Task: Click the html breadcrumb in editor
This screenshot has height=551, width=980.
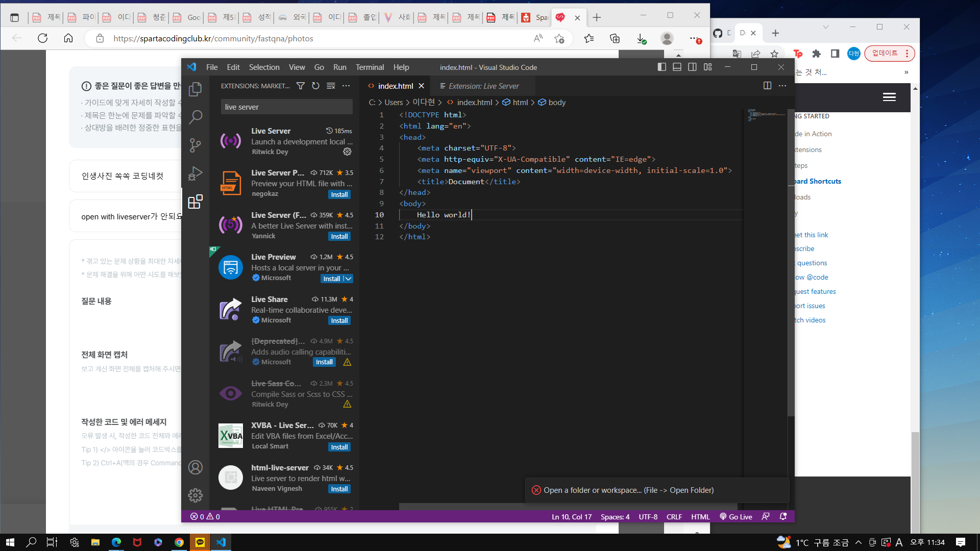Action: (x=516, y=102)
